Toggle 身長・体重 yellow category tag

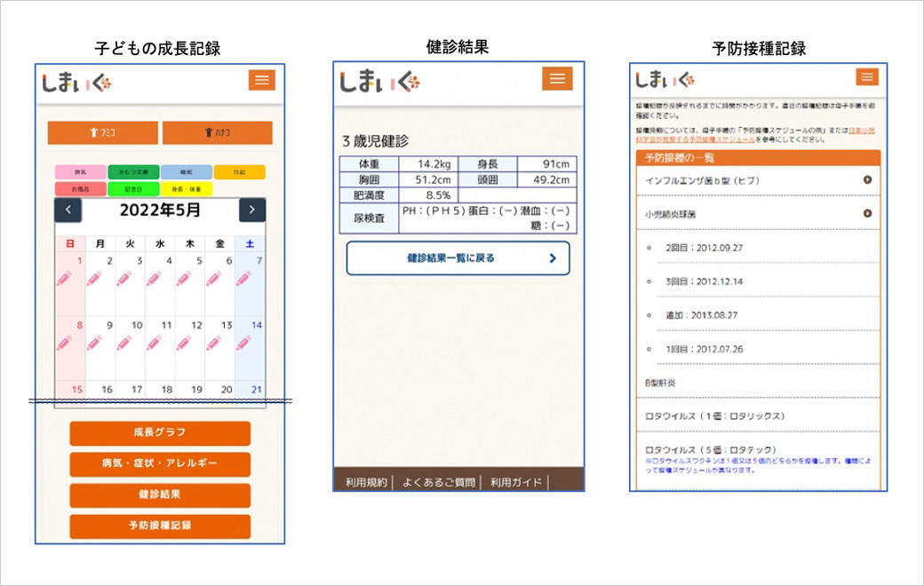187,189
